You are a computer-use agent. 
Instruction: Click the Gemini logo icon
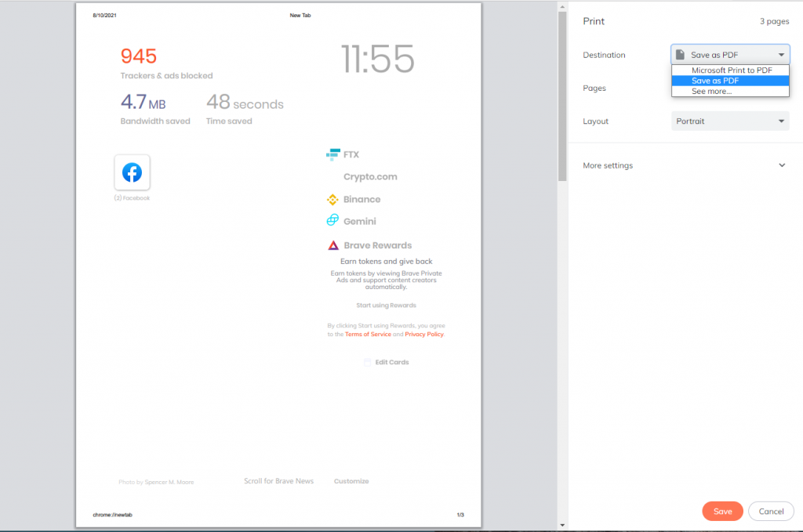click(333, 220)
